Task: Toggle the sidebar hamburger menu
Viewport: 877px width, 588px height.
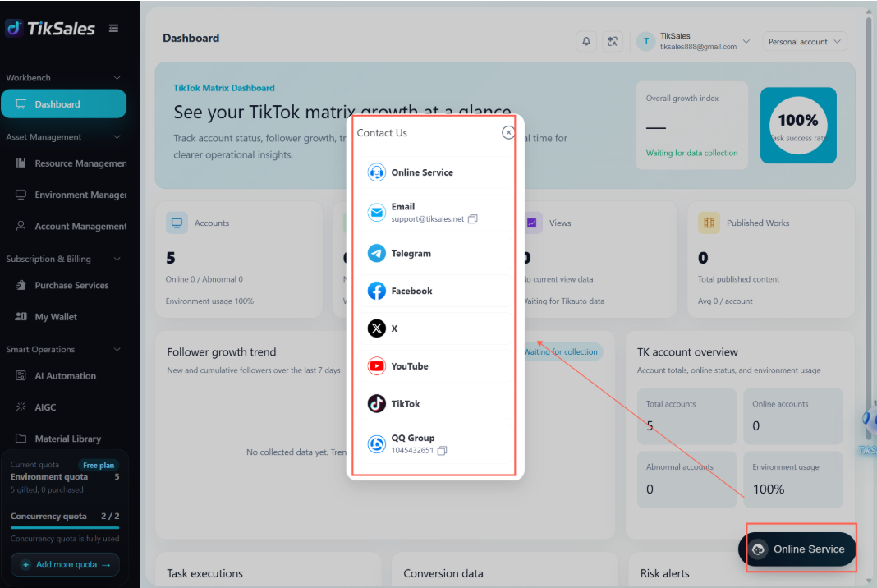Action: coord(113,28)
